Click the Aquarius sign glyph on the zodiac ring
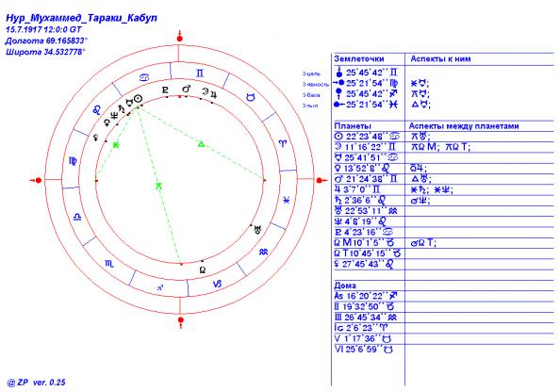Screen dimensions: 560x392 (263, 252)
